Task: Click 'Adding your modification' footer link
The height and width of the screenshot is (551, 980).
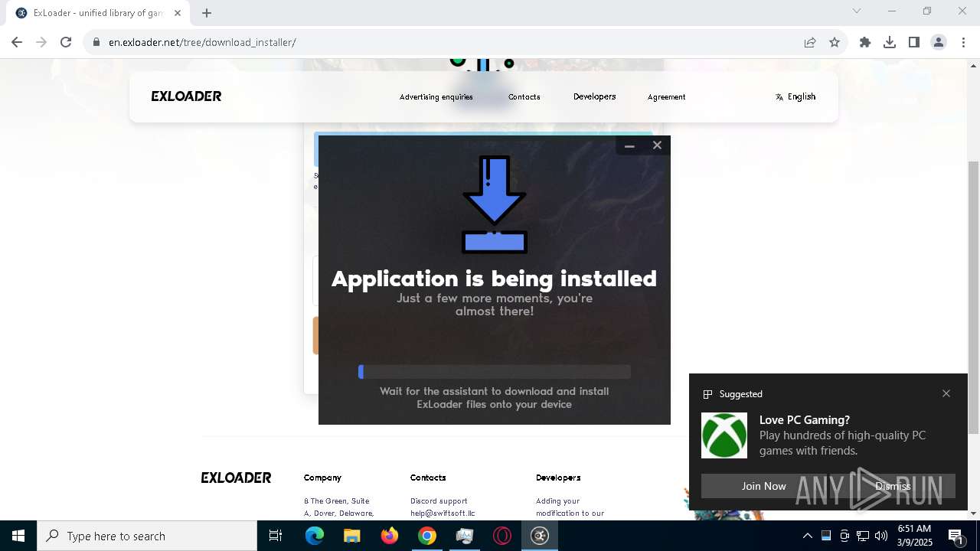Action: click(x=570, y=507)
